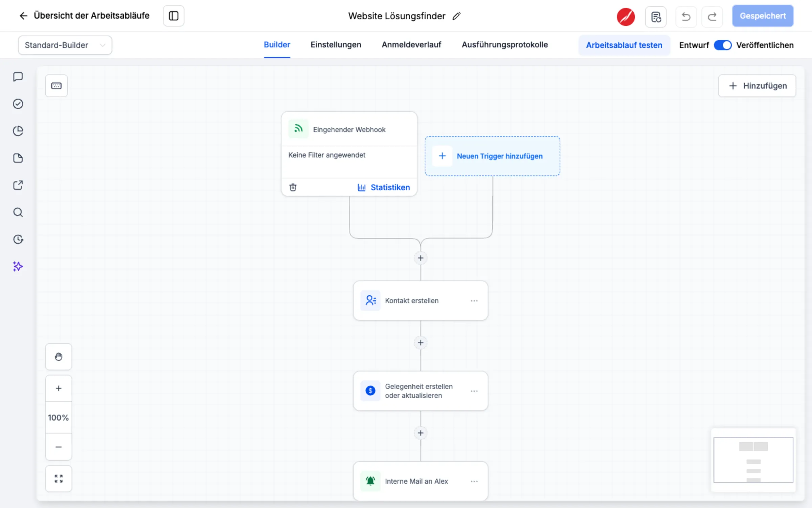
Task: Open the Einstellungen tab
Action: [336, 45]
